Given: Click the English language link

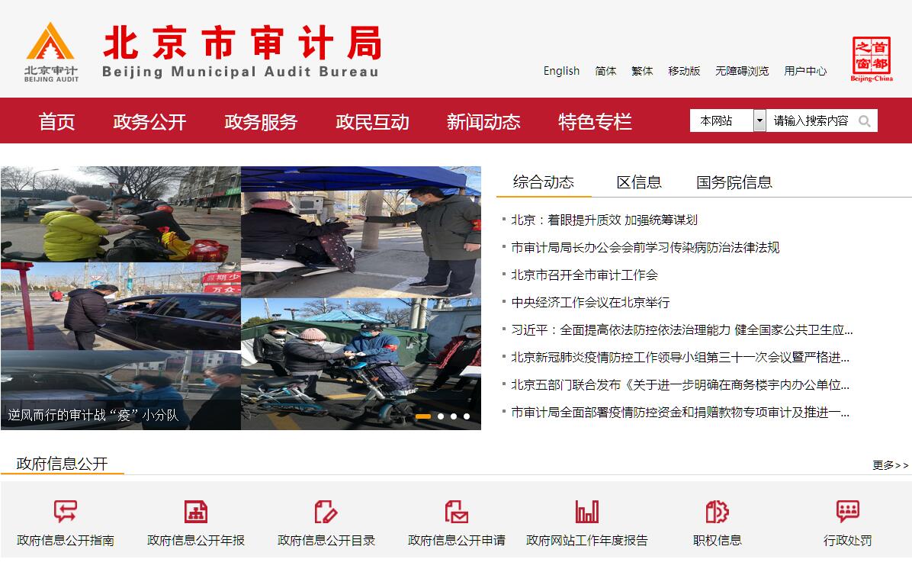Looking at the screenshot, I should tap(561, 71).
